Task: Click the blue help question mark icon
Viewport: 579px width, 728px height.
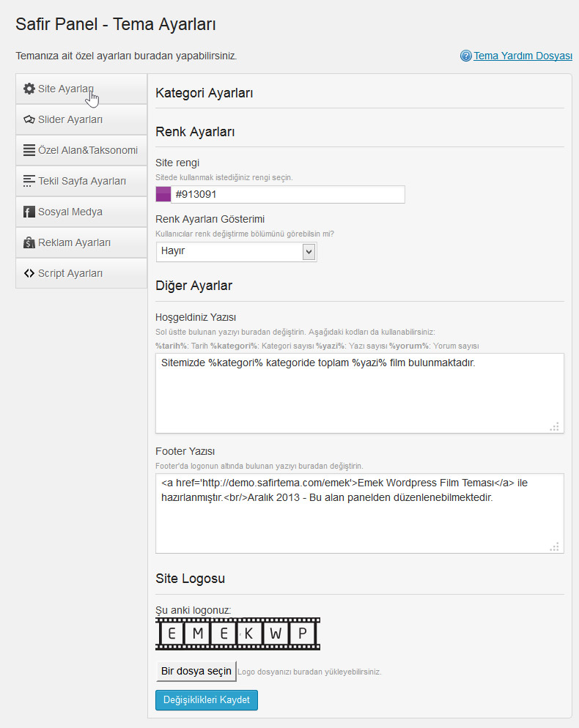Action: pos(465,56)
